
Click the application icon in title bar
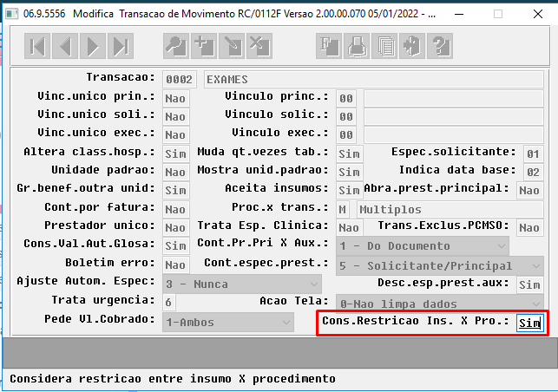pyautogui.click(x=12, y=14)
